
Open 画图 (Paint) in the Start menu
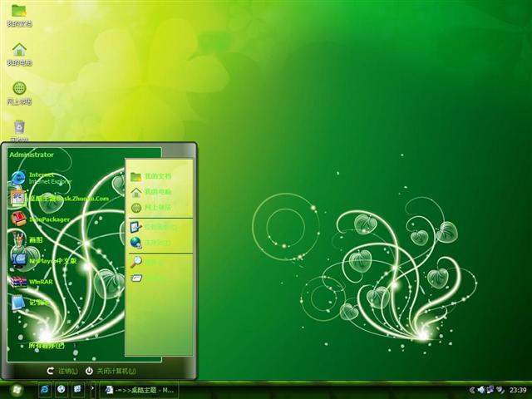27,240
